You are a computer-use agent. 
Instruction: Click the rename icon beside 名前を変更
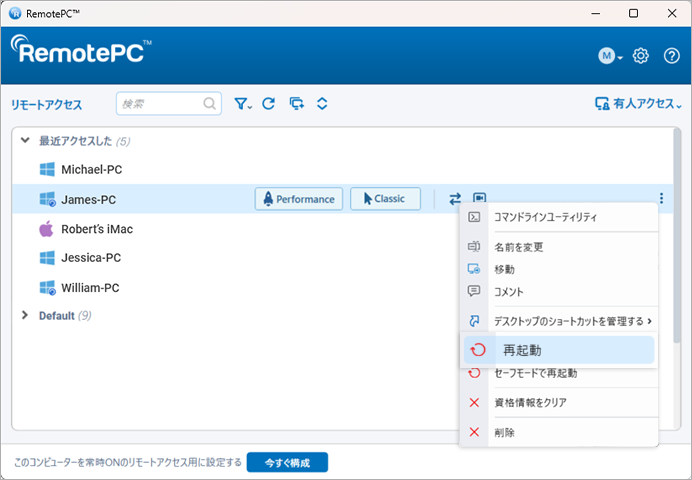click(474, 246)
